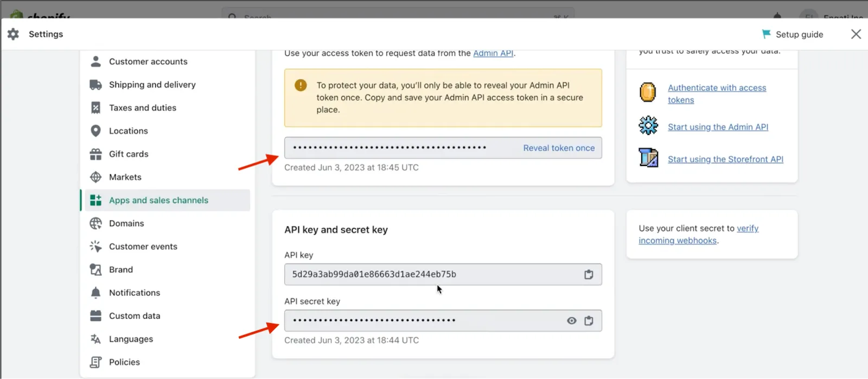Click Reveal token once
Screen dimensions: 868x379
[x=559, y=148]
